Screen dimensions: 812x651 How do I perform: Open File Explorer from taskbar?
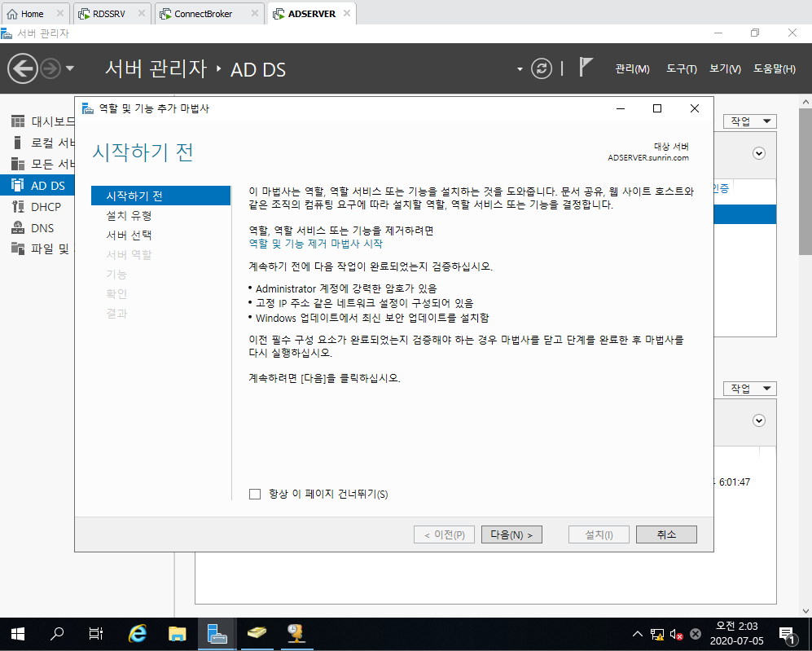177,634
